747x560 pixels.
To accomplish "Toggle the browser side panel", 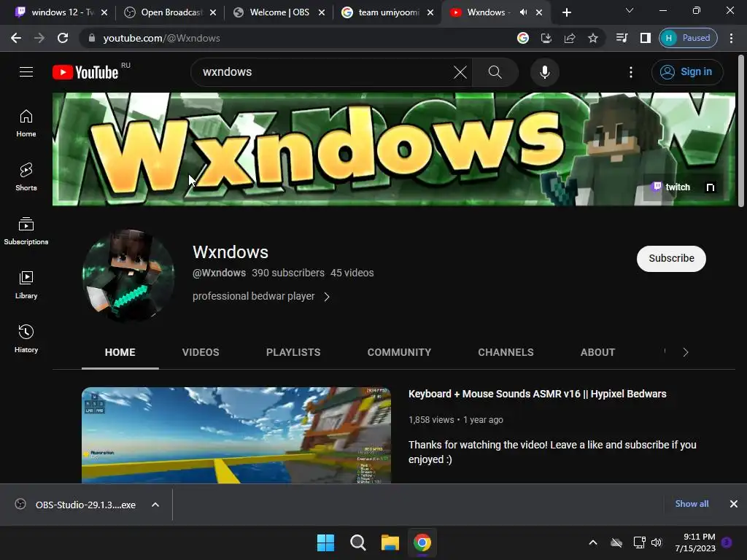I will tap(645, 38).
